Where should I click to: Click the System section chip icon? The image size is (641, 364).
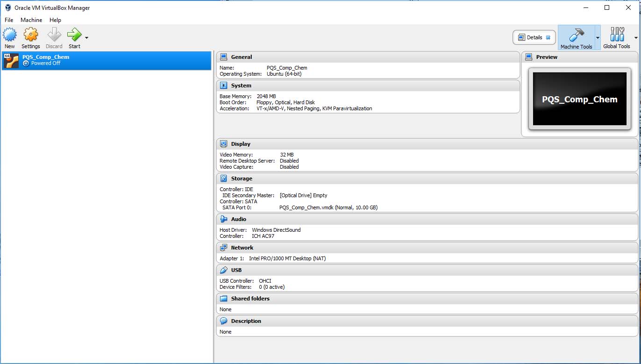click(223, 86)
